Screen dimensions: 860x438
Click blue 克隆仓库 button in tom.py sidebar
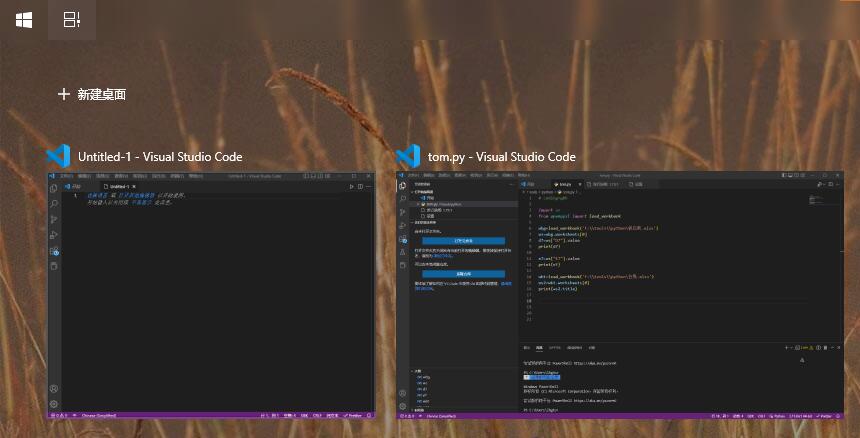(x=463, y=273)
